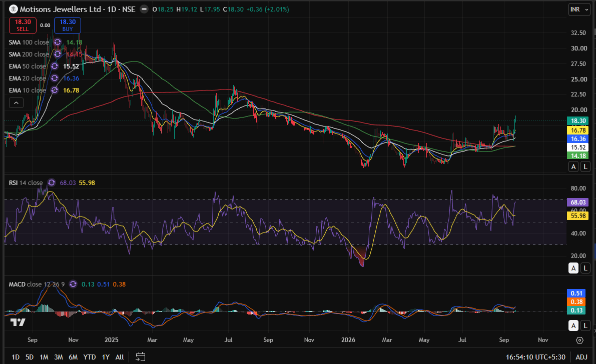Select the YTD time range
This screenshot has width=596, height=364.
coord(89,357)
